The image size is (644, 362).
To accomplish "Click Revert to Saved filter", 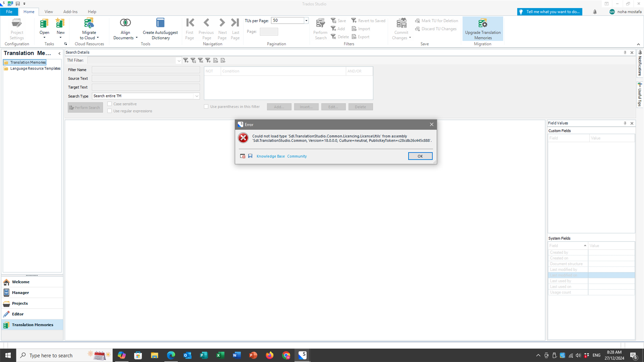I will (368, 21).
